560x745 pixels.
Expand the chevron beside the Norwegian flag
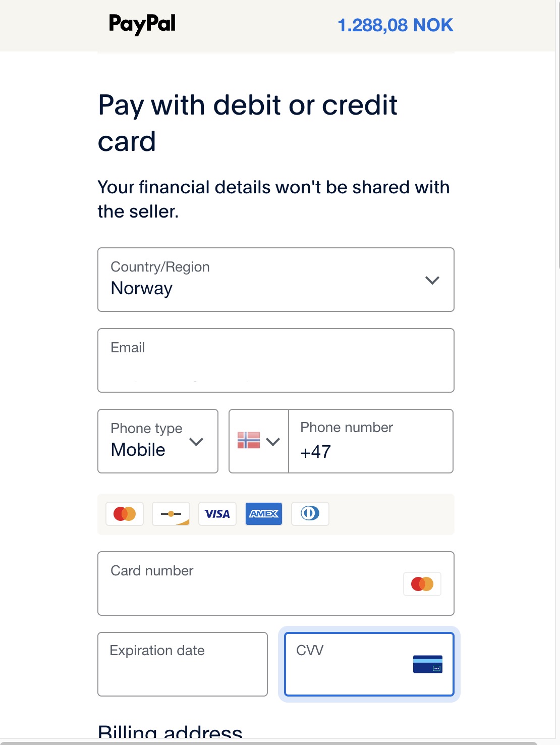[x=273, y=442]
